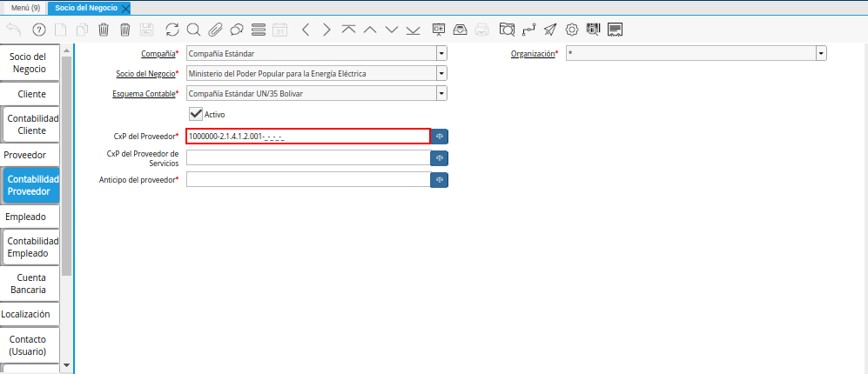Image resolution: width=868 pixels, height=374 pixels.
Task: Switch to grid view with the lines icon
Action: pos(259,30)
